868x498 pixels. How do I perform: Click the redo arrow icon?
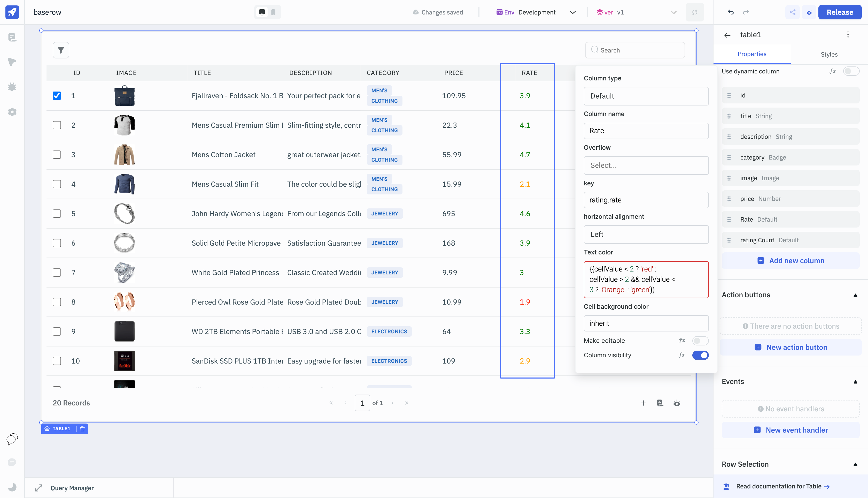[x=746, y=12]
